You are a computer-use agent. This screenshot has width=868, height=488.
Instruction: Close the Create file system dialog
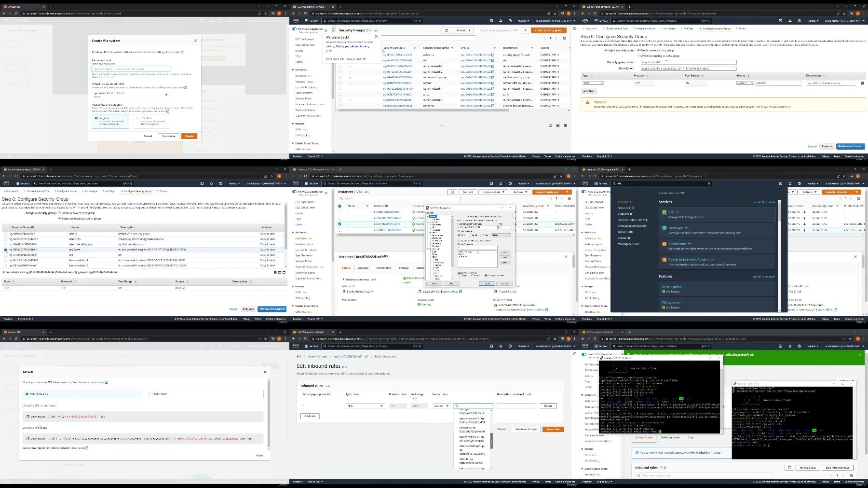(x=195, y=41)
